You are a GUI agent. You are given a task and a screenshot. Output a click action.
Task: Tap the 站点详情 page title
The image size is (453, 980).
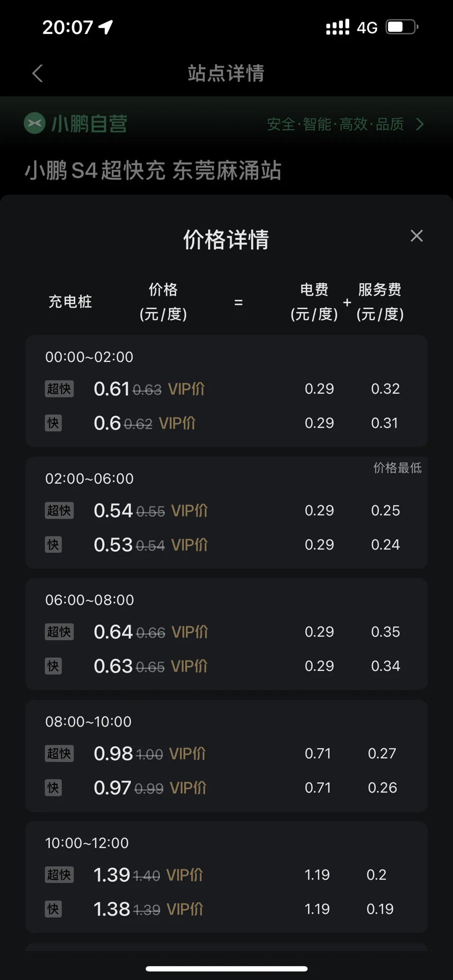click(x=226, y=74)
